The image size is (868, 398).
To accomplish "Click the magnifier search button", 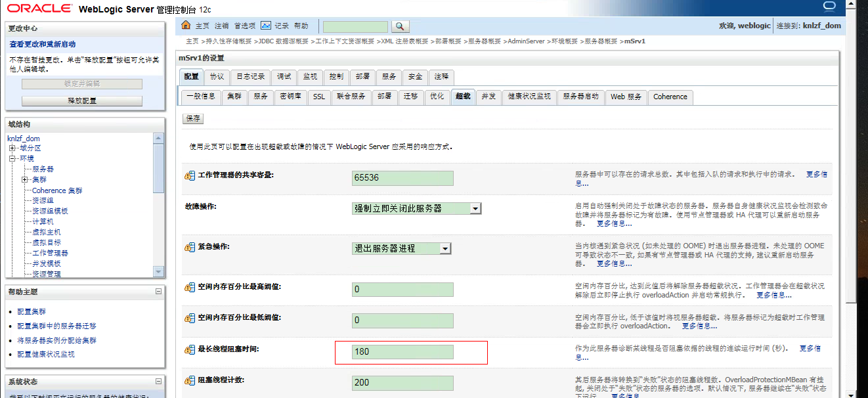I will tap(401, 26).
